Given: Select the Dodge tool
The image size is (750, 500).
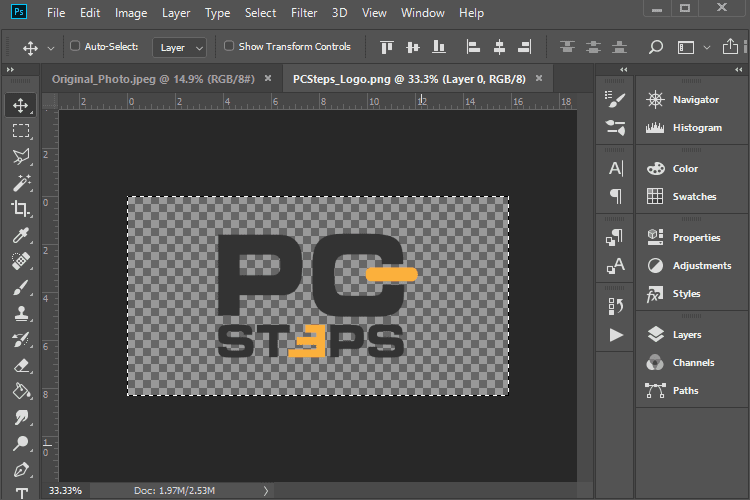Looking at the screenshot, I should click(x=21, y=444).
